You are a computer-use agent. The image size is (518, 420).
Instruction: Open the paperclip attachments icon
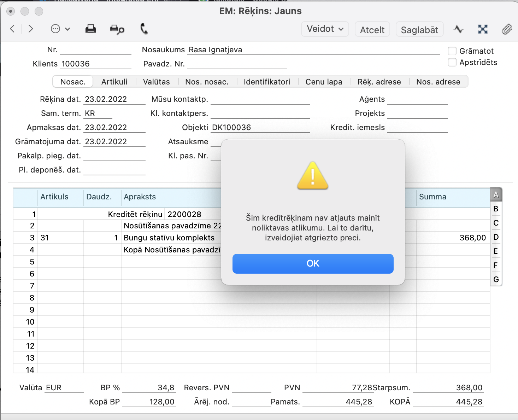507,29
